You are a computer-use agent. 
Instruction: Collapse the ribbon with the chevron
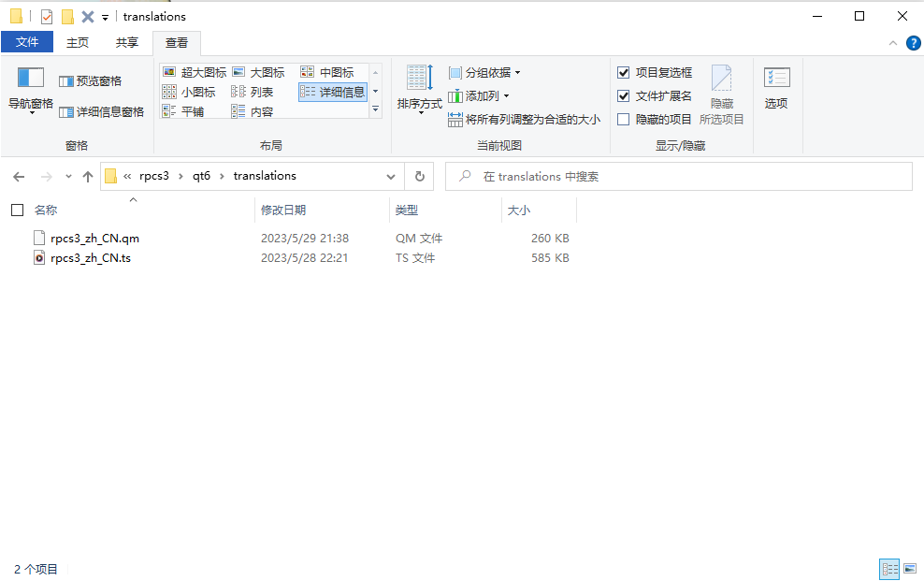pyautogui.click(x=893, y=43)
